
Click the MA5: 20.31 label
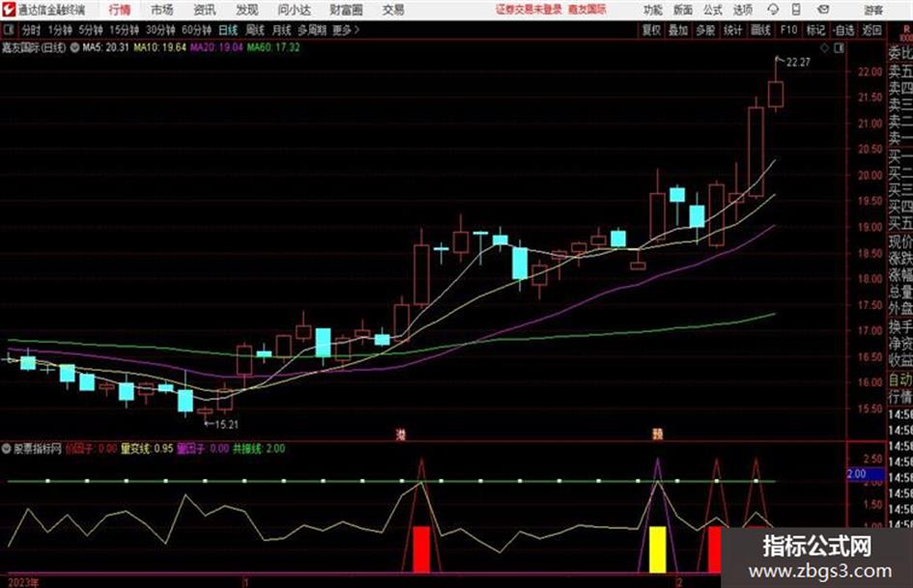tap(106, 47)
